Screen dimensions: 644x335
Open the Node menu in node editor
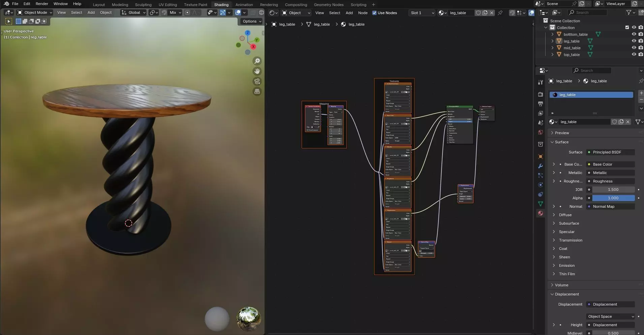click(x=363, y=13)
